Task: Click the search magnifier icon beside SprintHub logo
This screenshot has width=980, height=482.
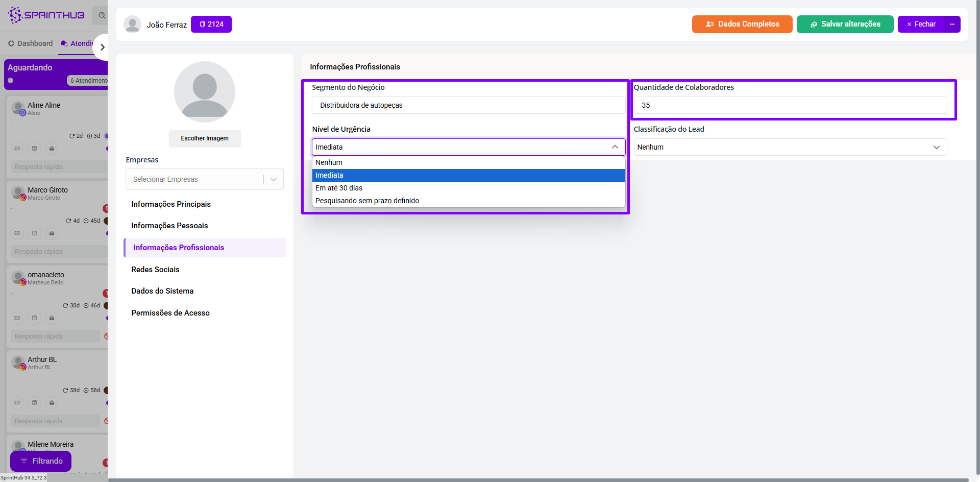Action: (x=102, y=15)
